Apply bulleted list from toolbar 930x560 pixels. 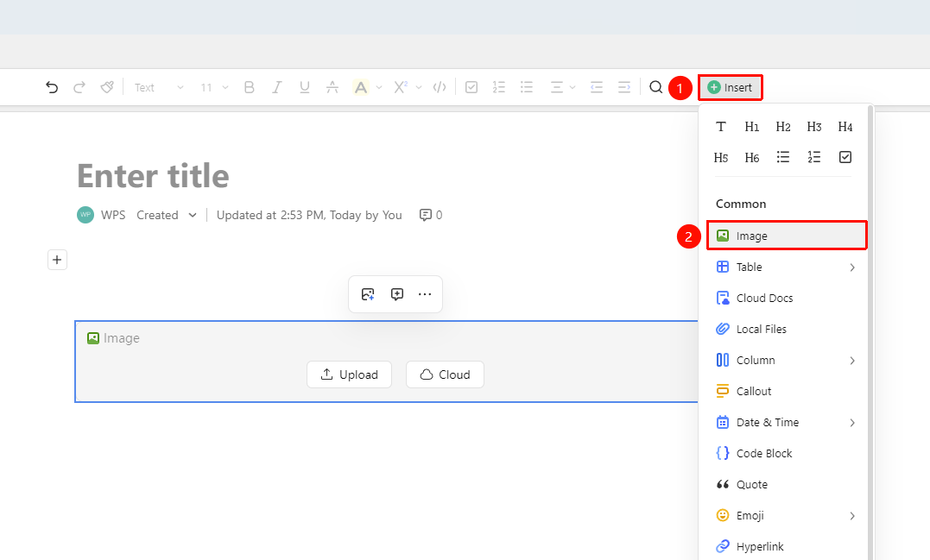click(x=527, y=88)
